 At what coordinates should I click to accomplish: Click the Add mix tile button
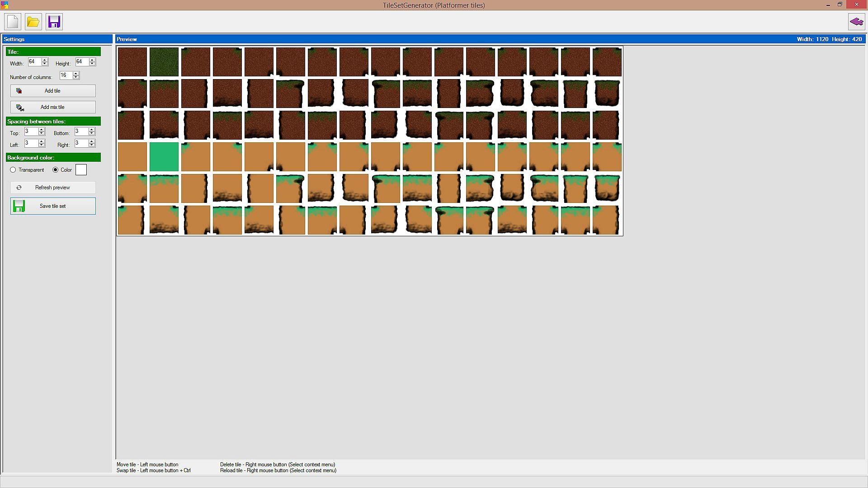click(53, 107)
